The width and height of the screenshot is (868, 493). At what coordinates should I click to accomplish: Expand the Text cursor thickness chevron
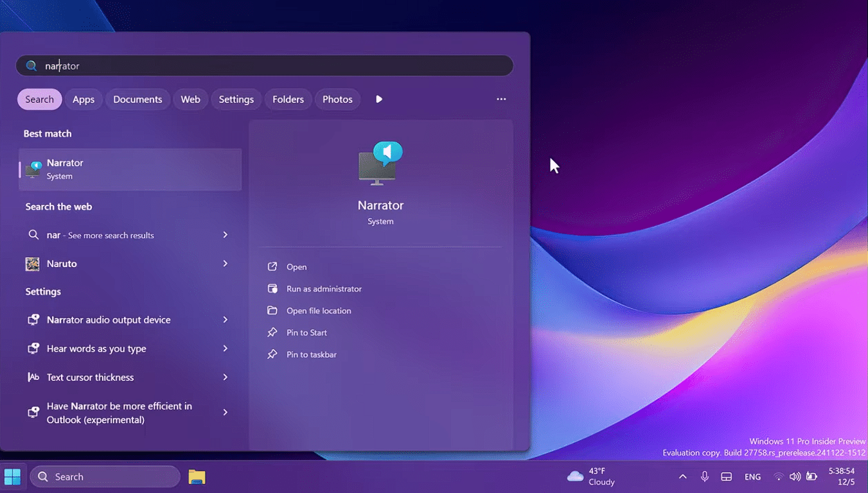click(x=226, y=377)
